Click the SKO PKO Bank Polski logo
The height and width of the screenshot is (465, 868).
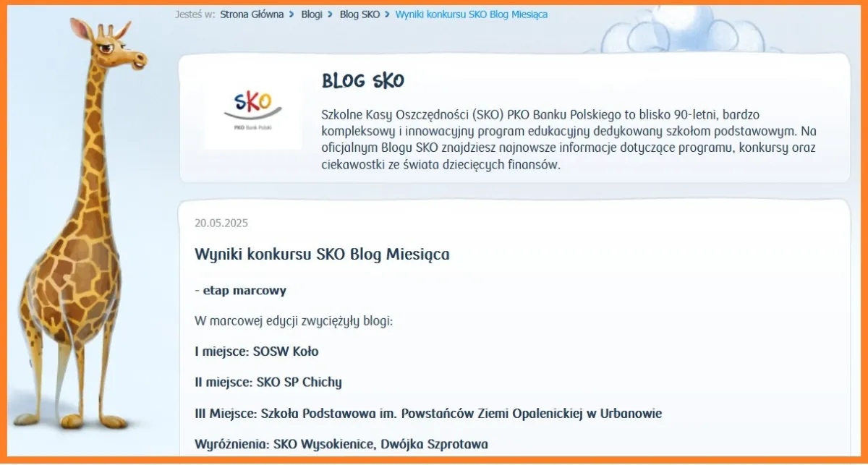[252, 110]
